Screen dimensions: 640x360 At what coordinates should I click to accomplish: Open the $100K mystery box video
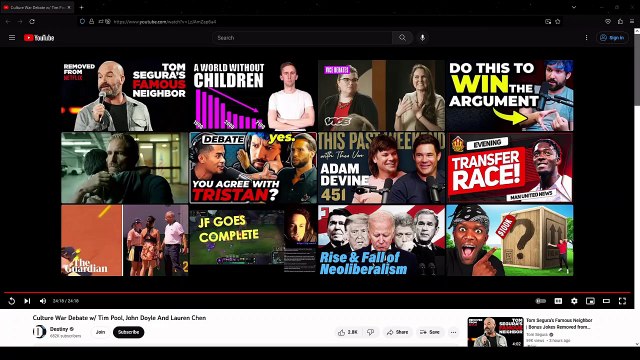(x=509, y=240)
